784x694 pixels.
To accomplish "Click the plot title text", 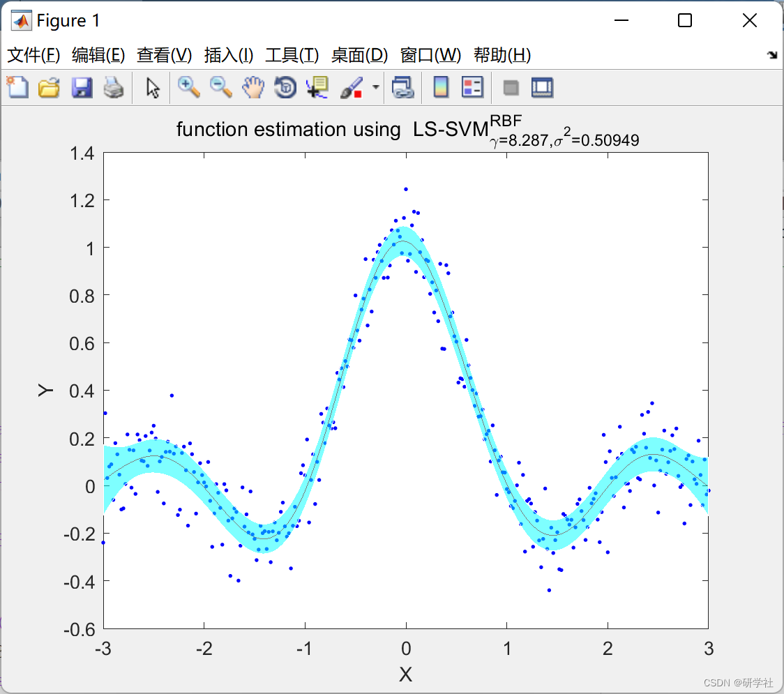I will (x=407, y=132).
